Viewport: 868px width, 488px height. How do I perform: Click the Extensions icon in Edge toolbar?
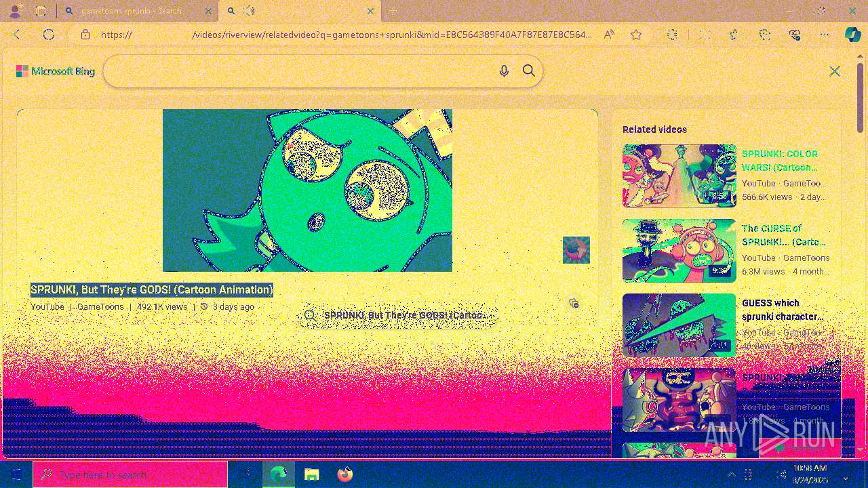[x=672, y=35]
